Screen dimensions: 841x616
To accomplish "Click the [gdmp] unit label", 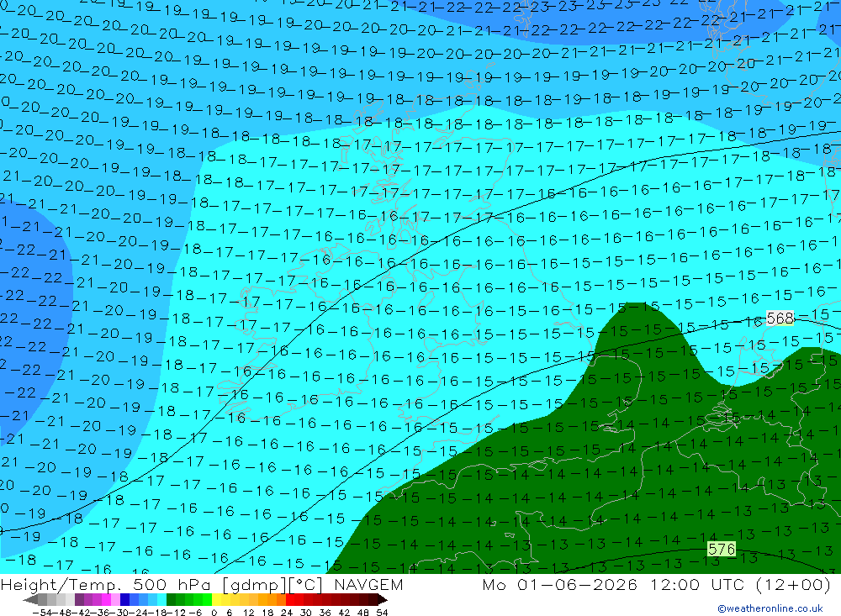I will point(254,585).
